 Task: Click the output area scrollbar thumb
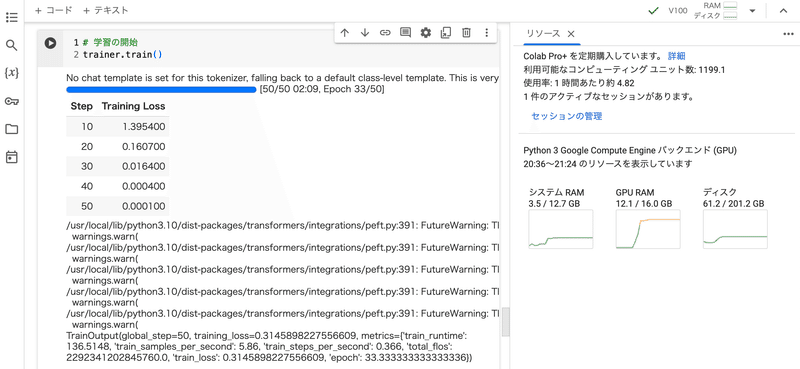coord(506,322)
